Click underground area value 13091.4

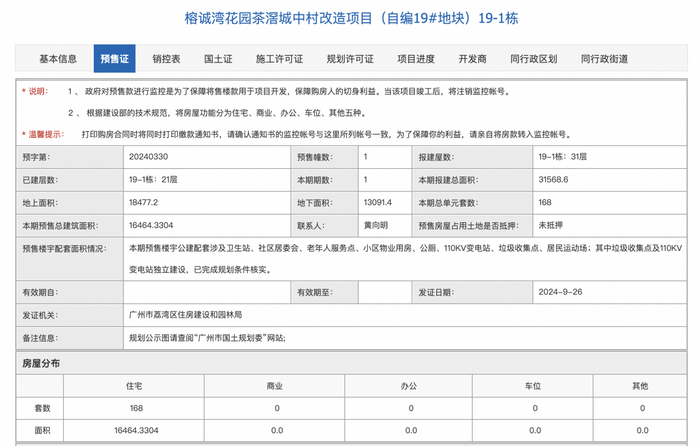(378, 202)
